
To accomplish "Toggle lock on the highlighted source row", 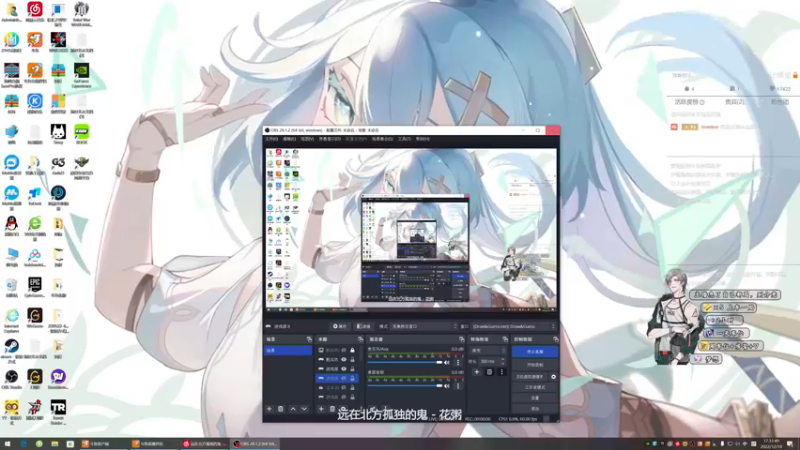I will click(352, 378).
